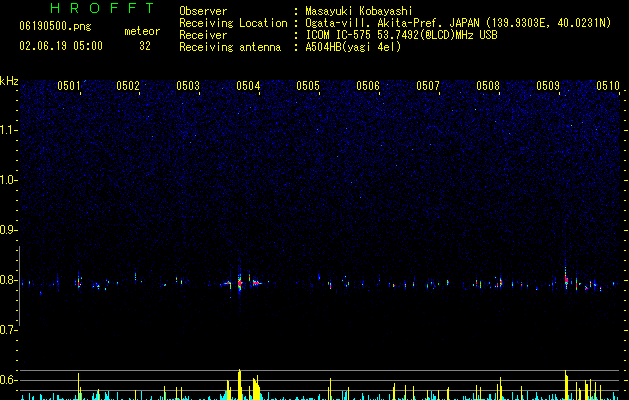
Task: Click the Receiving Location label
Action: click(x=233, y=23)
